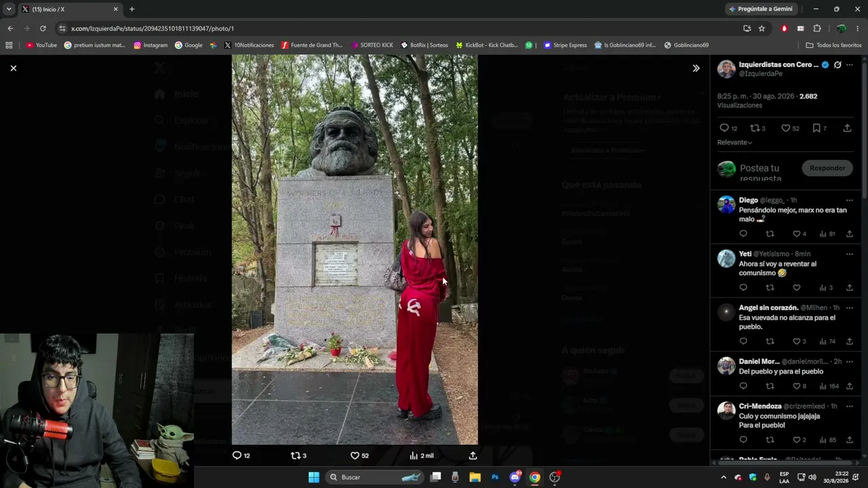The image size is (868, 488).
Task: Reply to Diego's comment
Action: 743,234
